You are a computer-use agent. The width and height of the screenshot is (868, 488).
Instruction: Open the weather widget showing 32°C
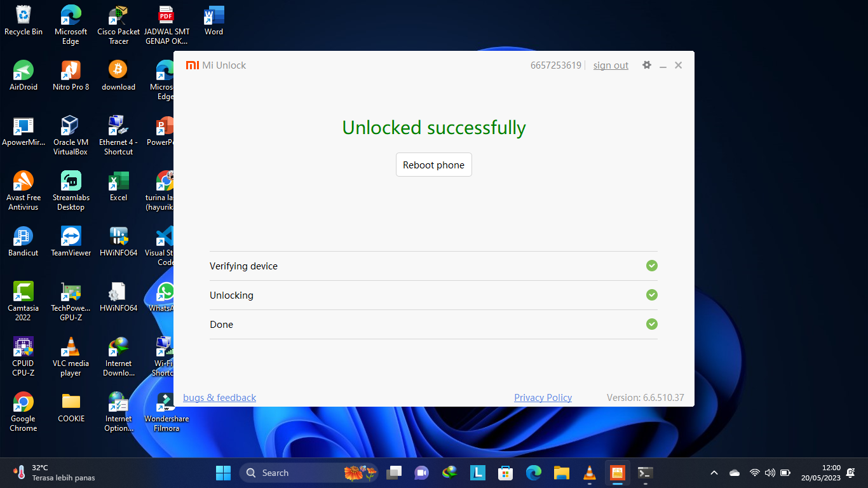53,473
